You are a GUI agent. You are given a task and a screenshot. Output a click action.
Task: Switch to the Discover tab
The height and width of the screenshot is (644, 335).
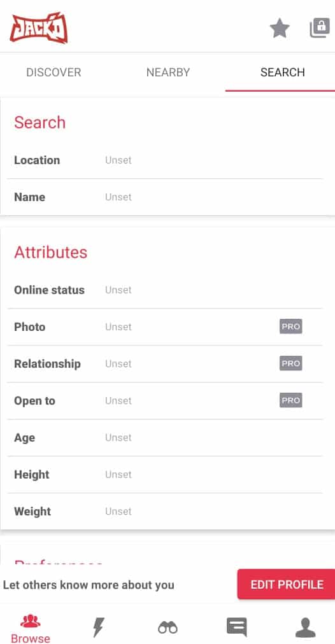click(54, 73)
